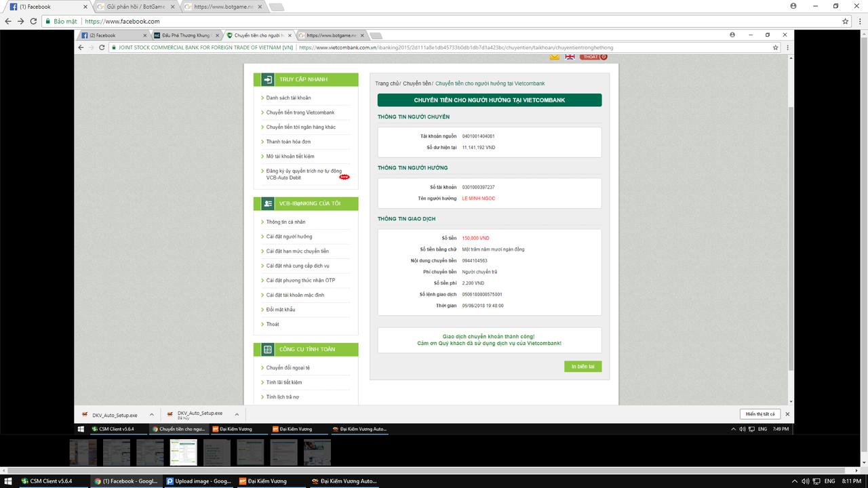Image resolution: width=868 pixels, height=488 pixels.
Task: Select the Chuyển tiền cho người hưởng tab
Action: tap(258, 35)
